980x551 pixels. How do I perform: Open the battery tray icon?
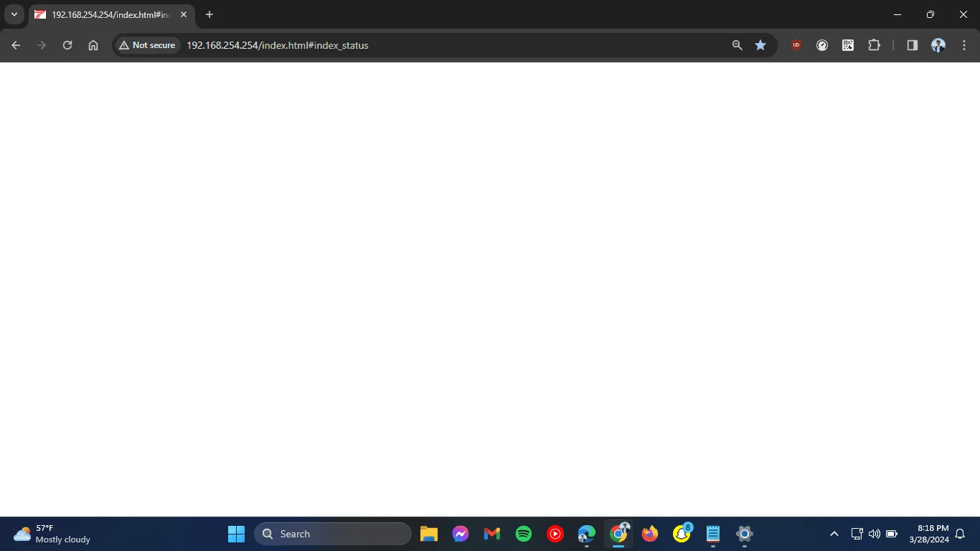coord(892,534)
